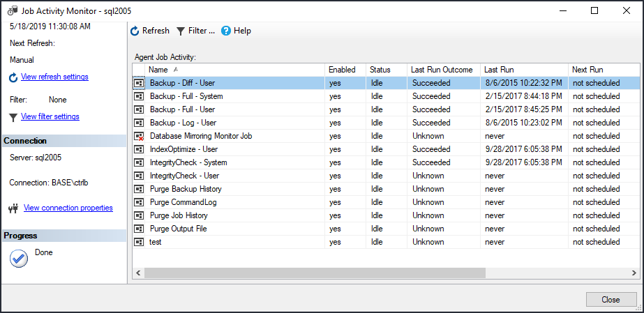Click the Database Mirroring Monitor Job icon
The image size is (644, 313).
(x=139, y=136)
